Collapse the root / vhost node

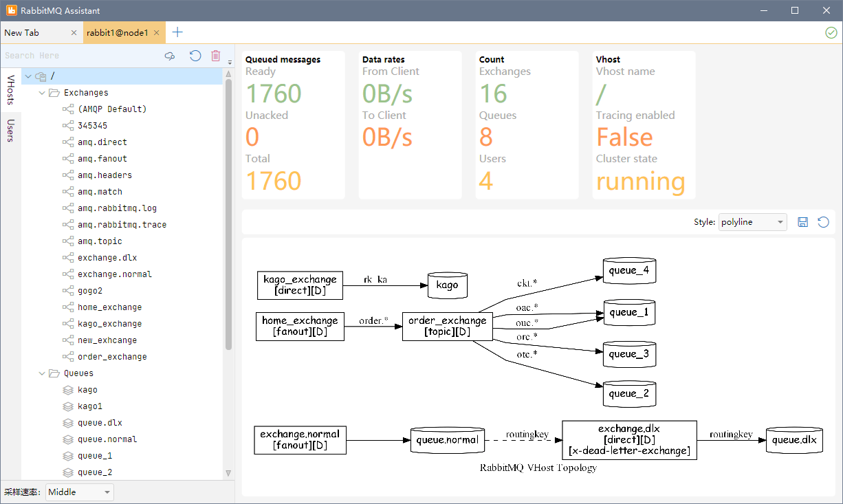pos(28,76)
